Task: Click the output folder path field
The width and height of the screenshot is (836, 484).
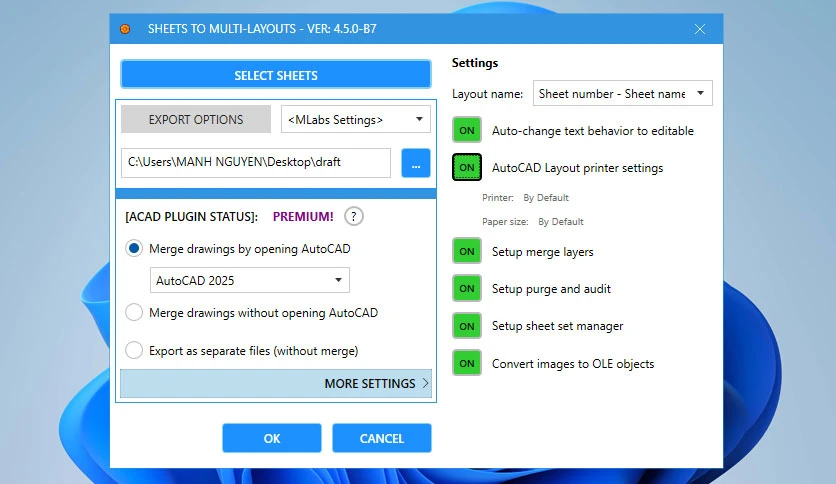Action: tap(256, 163)
